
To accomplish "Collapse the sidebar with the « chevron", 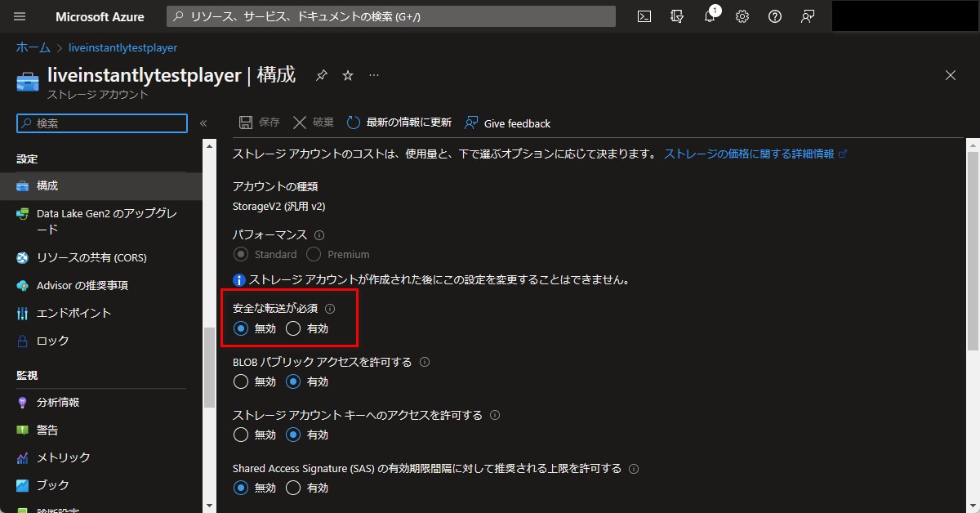I will point(203,123).
